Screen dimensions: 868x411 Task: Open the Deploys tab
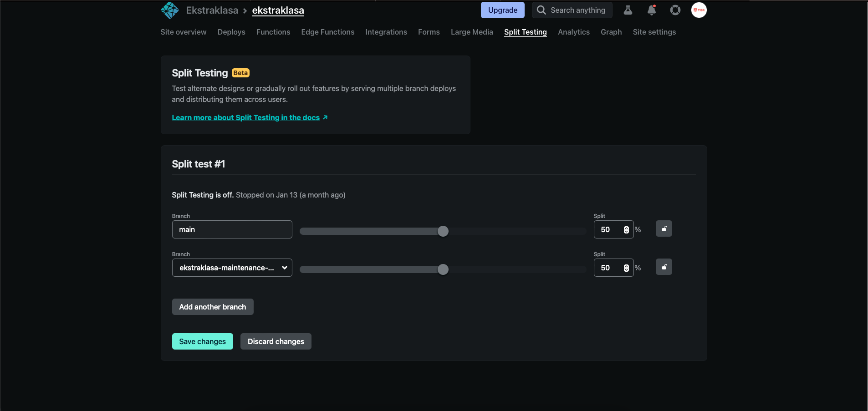click(231, 32)
